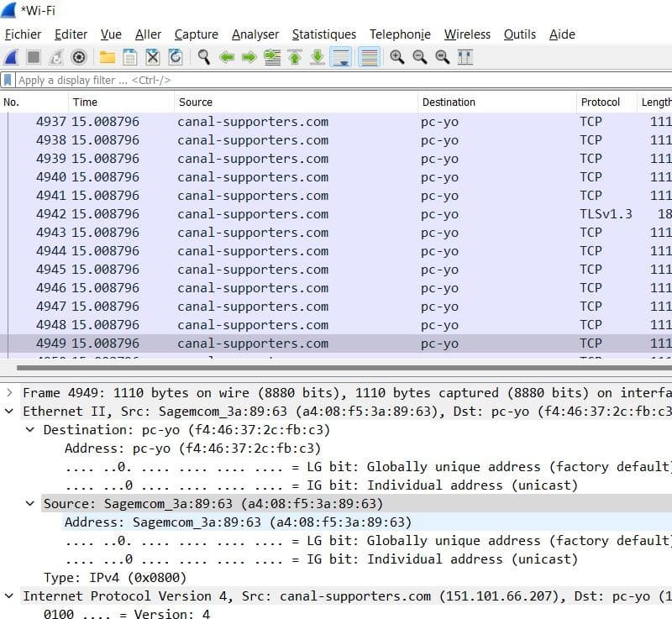The image size is (672, 619).
Task: Click the Source column header
Action: click(195, 102)
